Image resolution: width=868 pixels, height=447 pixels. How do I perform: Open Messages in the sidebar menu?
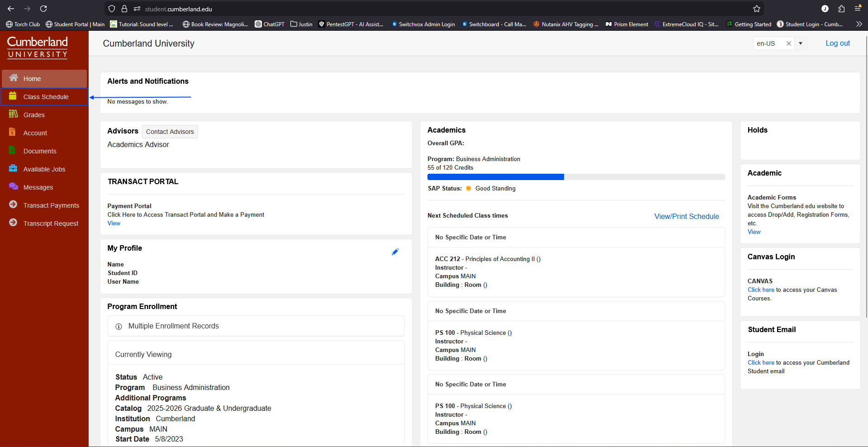[x=44, y=187]
